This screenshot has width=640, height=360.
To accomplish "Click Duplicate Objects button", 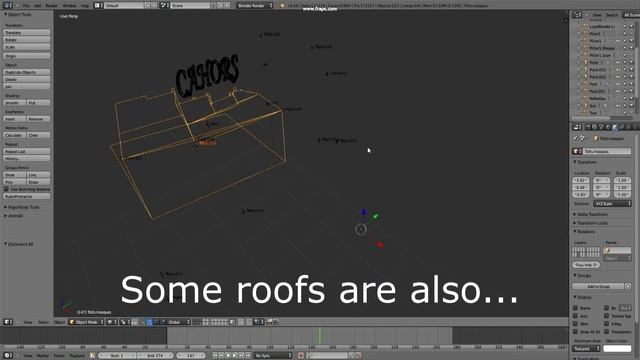I will click(27, 72).
